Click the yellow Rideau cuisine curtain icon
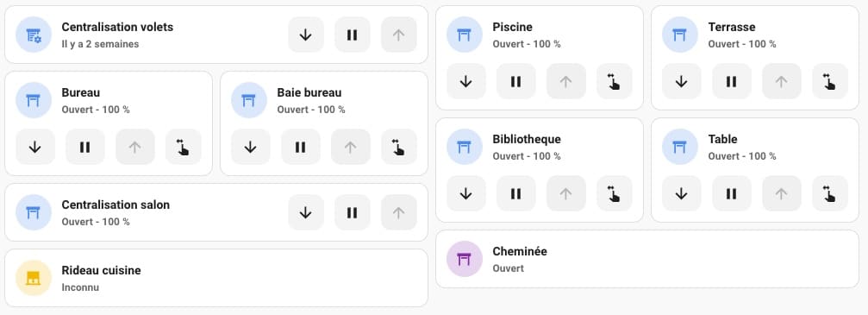The width and height of the screenshot is (868, 315). click(34, 278)
